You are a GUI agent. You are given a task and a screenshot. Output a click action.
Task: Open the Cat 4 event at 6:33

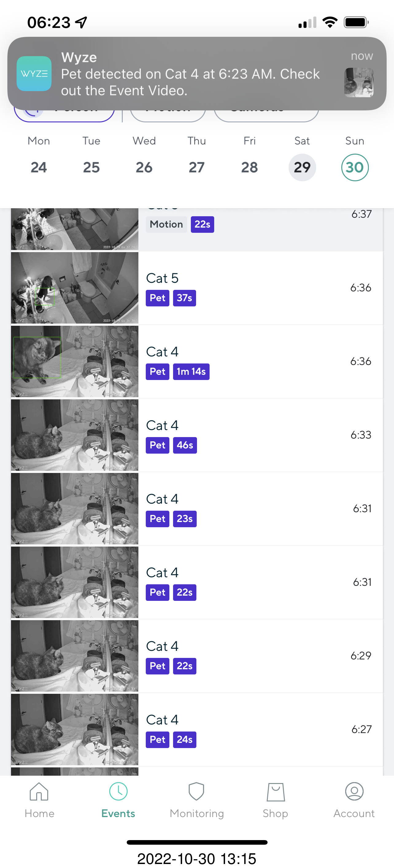coord(260,435)
